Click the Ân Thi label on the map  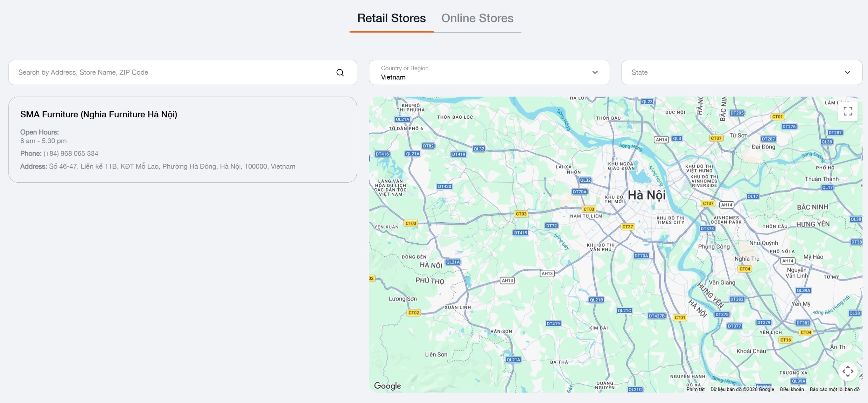[838, 347]
